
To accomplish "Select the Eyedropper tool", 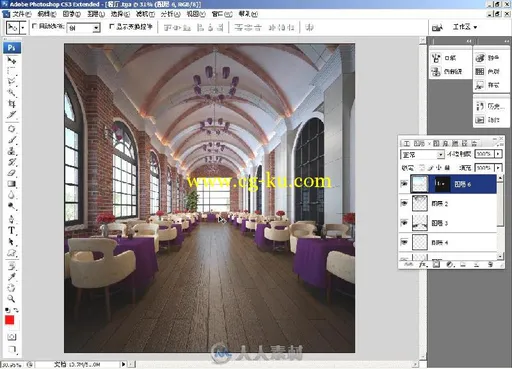I will pyautogui.click(x=12, y=277).
